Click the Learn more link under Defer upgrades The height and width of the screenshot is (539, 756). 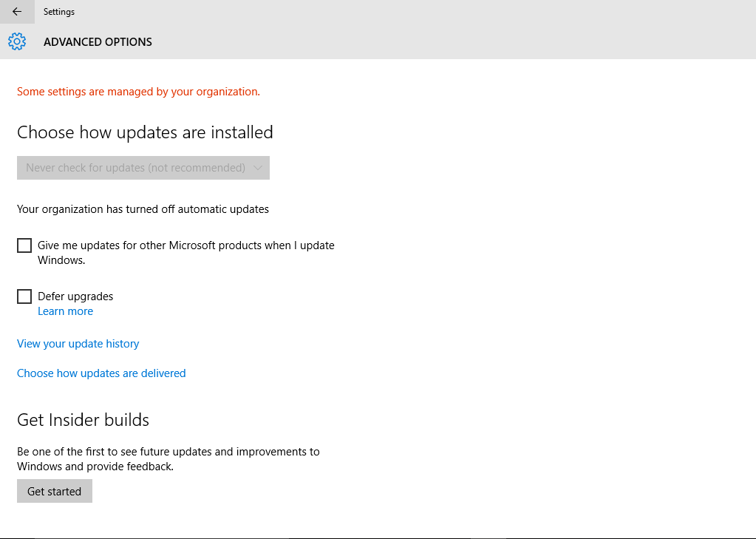tap(65, 311)
